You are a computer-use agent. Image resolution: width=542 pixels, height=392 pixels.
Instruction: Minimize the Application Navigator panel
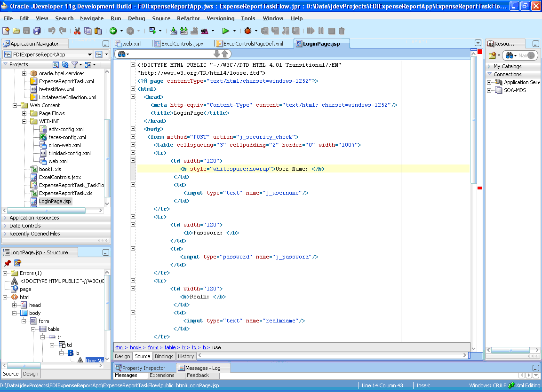click(106, 44)
